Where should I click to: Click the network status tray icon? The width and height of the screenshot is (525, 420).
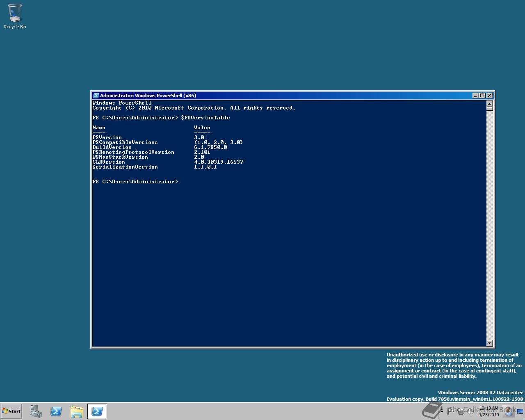coord(461,411)
